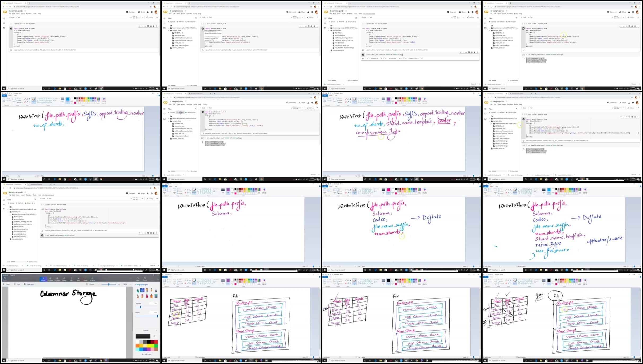Open the Paint 3D see-more ellipsis menu
The image size is (643, 364).
pos(130,284)
